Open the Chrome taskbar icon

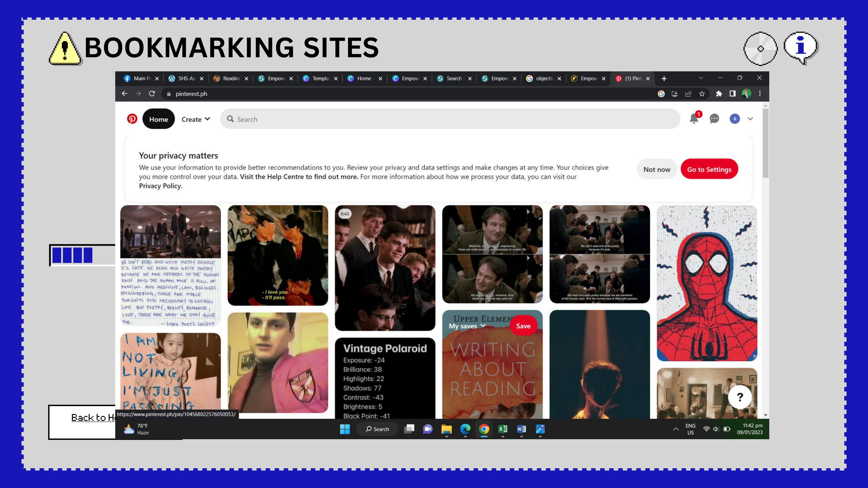484,429
